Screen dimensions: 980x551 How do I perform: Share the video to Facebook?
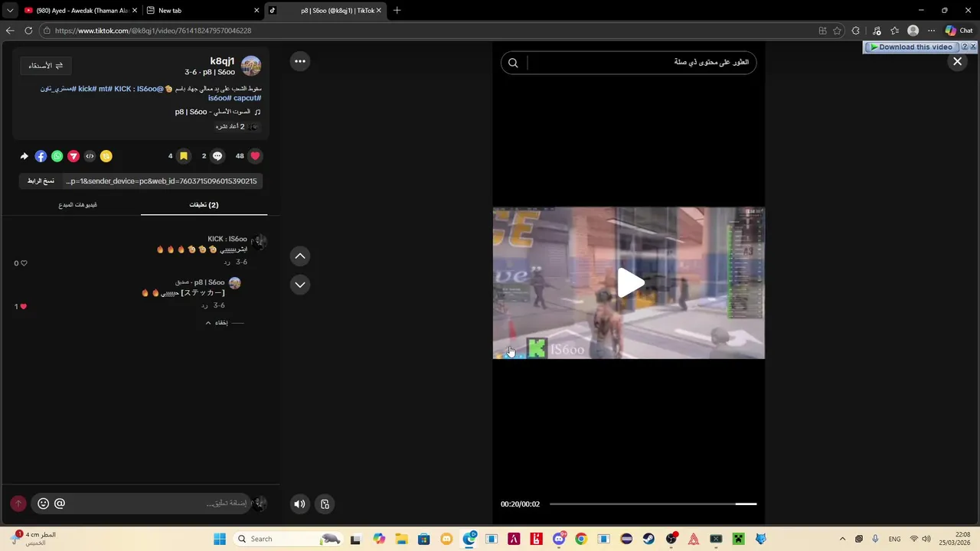41,156
